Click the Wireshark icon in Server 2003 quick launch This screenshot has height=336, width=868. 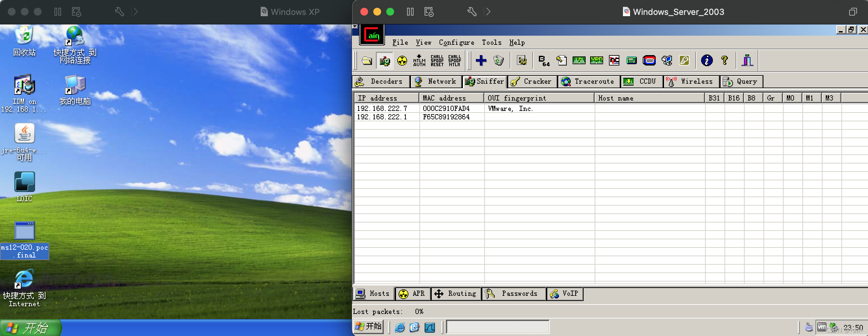point(430,327)
